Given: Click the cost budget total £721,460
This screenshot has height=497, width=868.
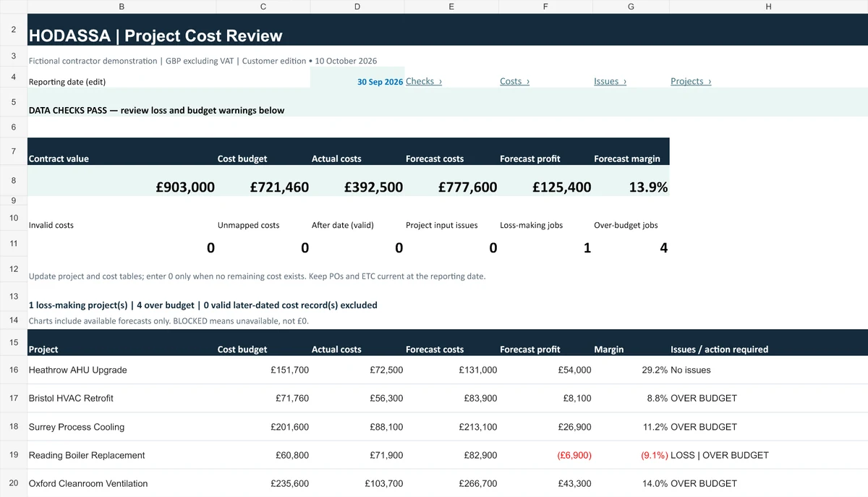Looking at the screenshot, I should (279, 187).
